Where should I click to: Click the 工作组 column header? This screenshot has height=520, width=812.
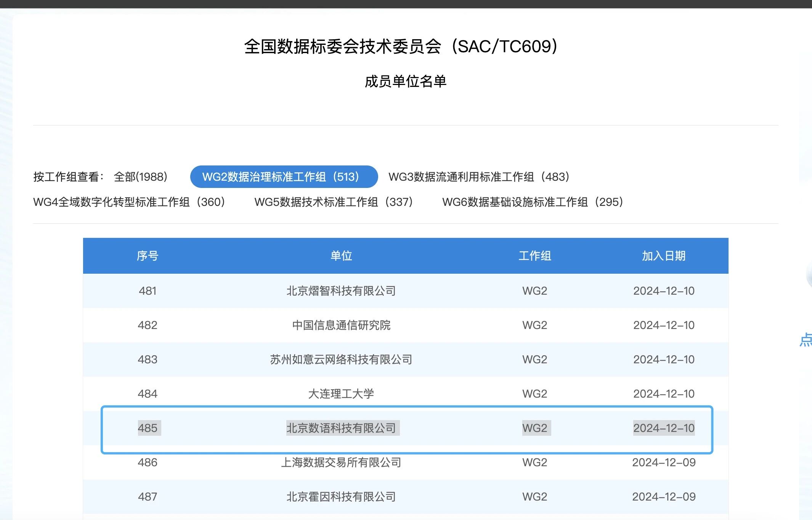(x=534, y=256)
